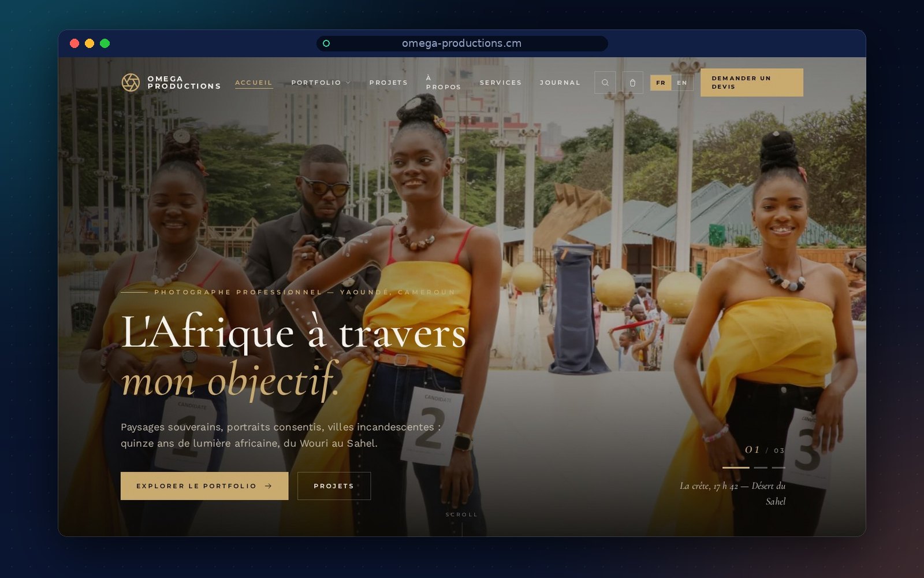This screenshot has height=578, width=924.
Task: Click the Scroll indicator at bottom
Action: pos(462,514)
